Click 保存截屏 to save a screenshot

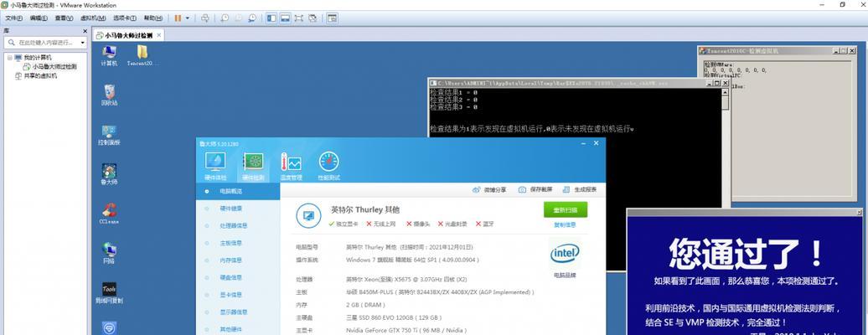tap(535, 190)
